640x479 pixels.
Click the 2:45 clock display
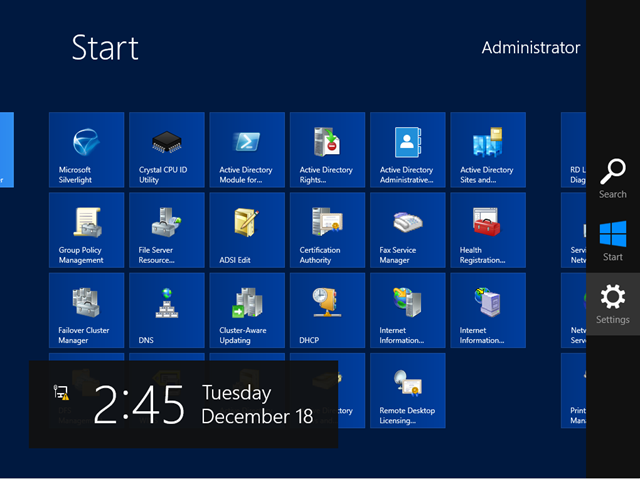pos(139,405)
